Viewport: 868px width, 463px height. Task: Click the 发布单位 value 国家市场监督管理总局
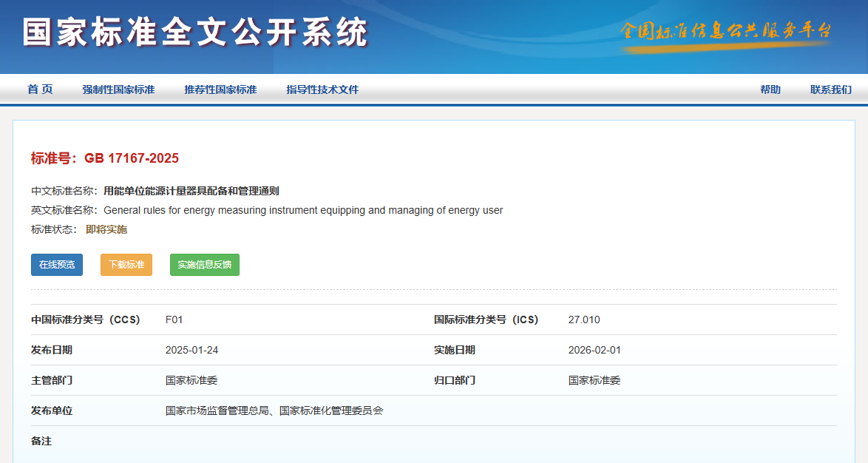(214, 410)
